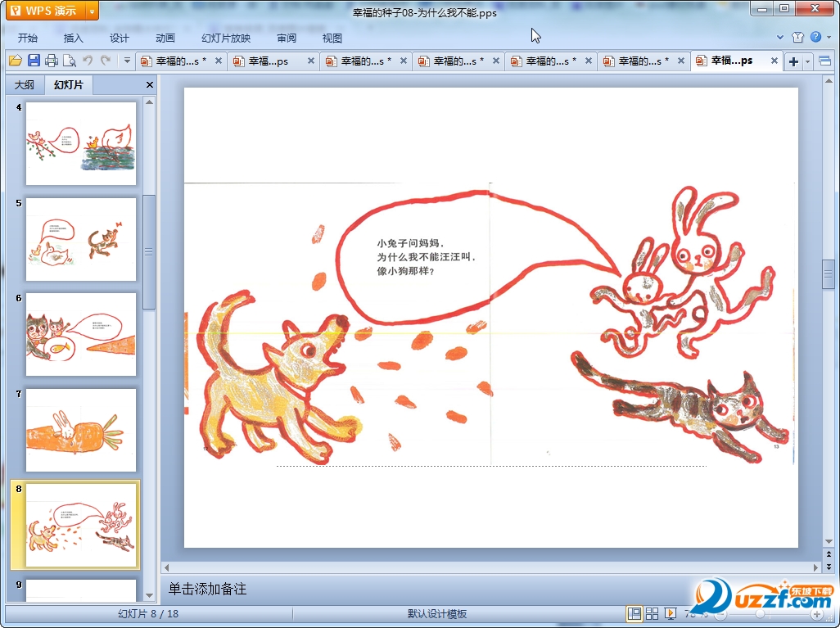Add a new document tab with plus icon

[793, 61]
